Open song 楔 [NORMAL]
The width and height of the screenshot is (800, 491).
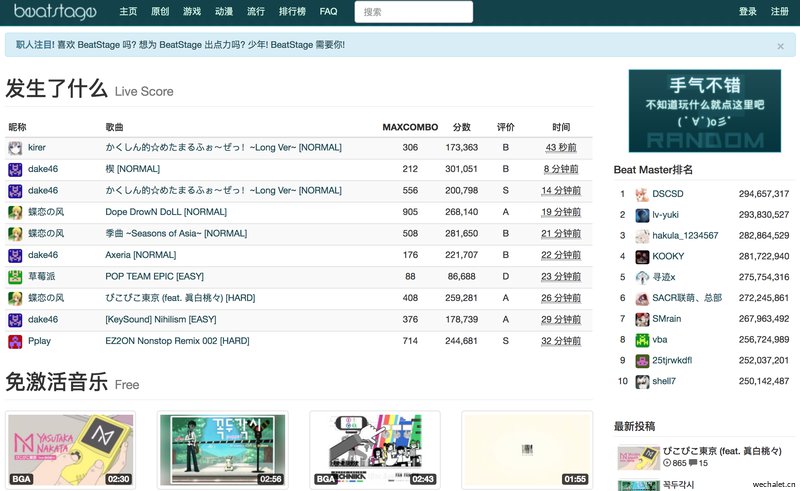pos(132,169)
